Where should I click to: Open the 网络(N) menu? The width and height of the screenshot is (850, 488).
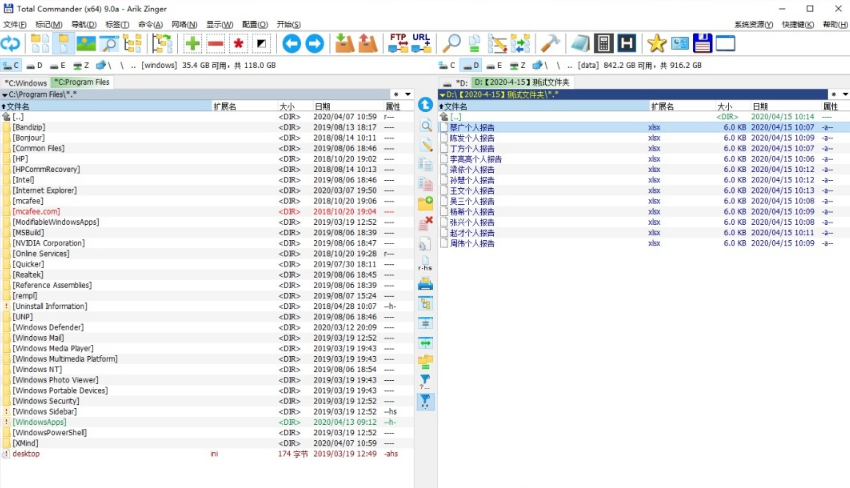coord(184,24)
